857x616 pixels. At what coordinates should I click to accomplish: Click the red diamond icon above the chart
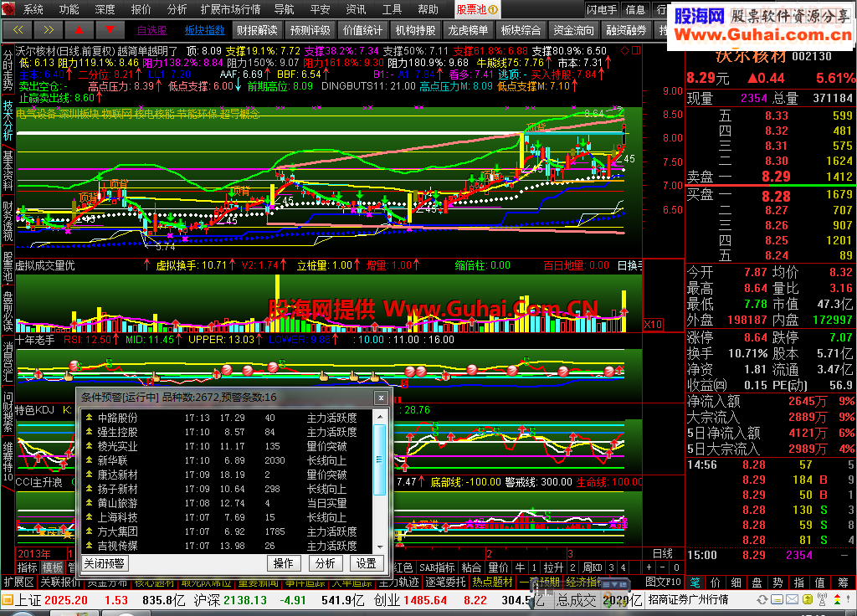(x=625, y=50)
